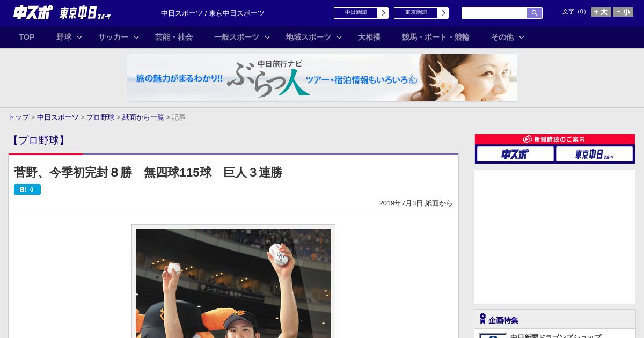This screenshot has height=338, width=644.
Task: Expand 野球 dropdown chevron
Action: pos(79,37)
